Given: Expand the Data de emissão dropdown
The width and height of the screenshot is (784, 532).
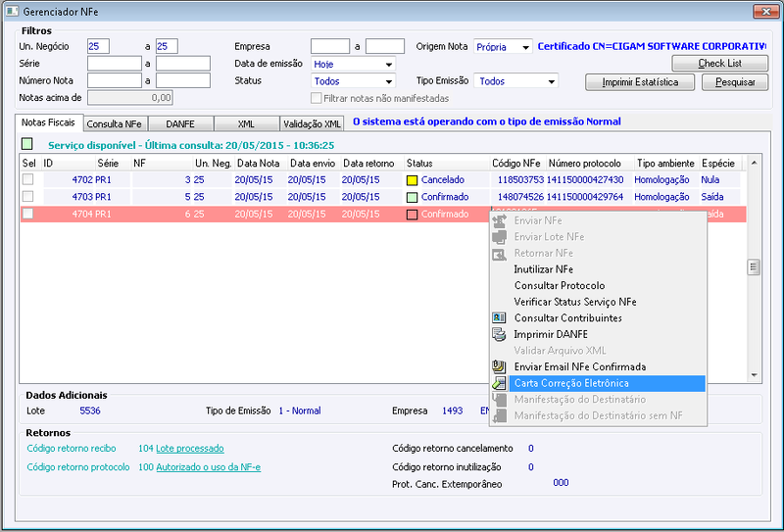Looking at the screenshot, I should [x=353, y=64].
